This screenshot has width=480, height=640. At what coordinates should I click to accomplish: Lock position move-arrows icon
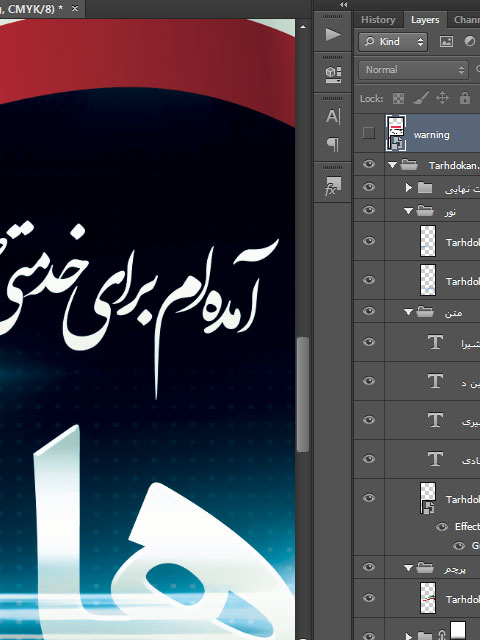tap(442, 98)
